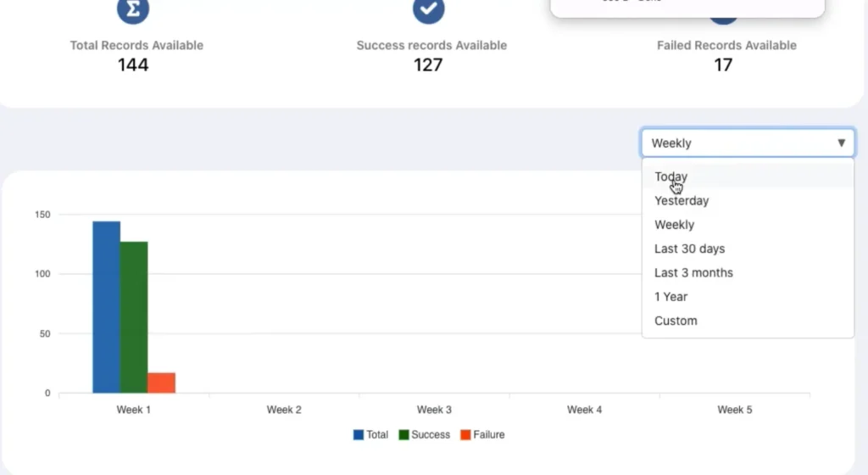Click the 150 y-axis value
868x475 pixels.
click(x=42, y=215)
